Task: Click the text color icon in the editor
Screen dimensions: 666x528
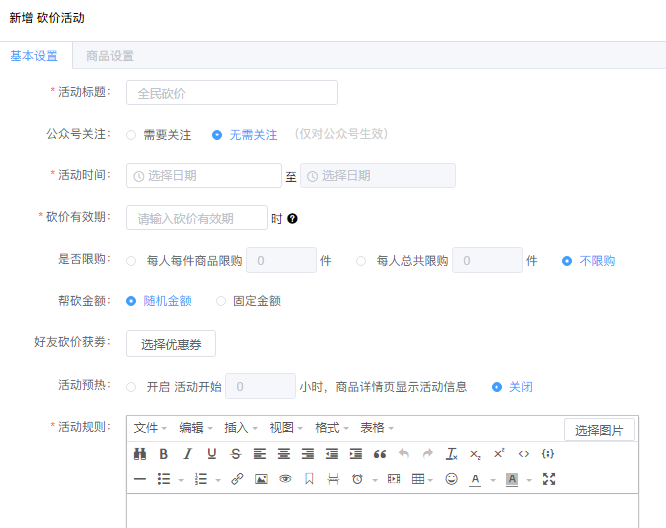Action: [475, 479]
